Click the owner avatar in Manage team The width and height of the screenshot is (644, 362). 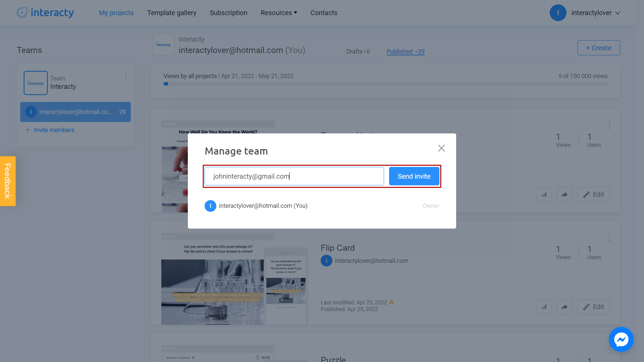210,206
